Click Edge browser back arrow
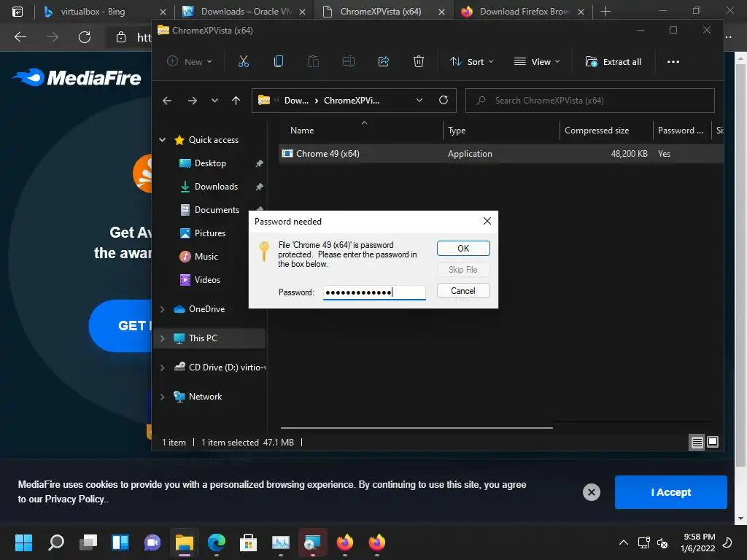Screen dimensions: 747x560 20,36
